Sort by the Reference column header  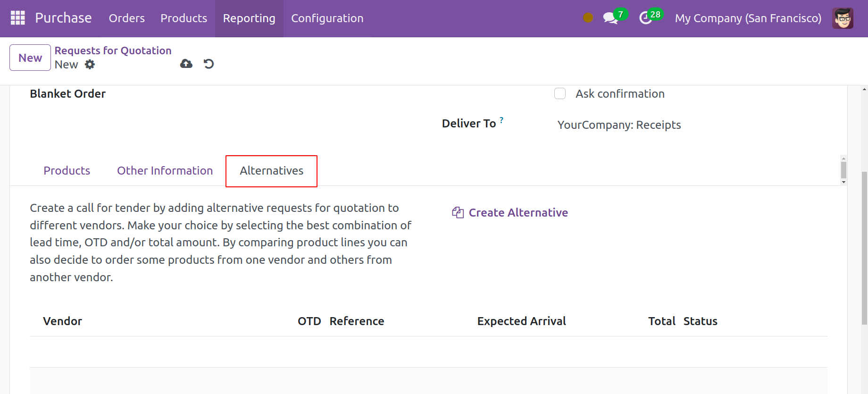[357, 321]
